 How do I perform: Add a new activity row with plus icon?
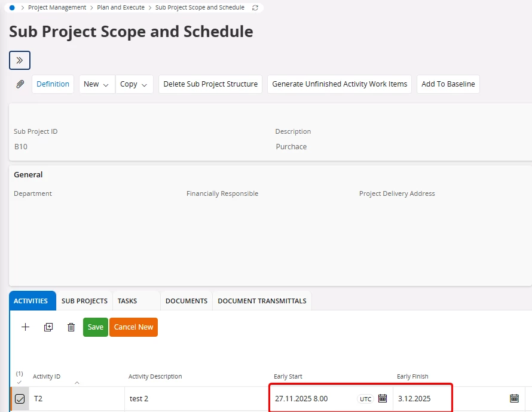pos(25,327)
